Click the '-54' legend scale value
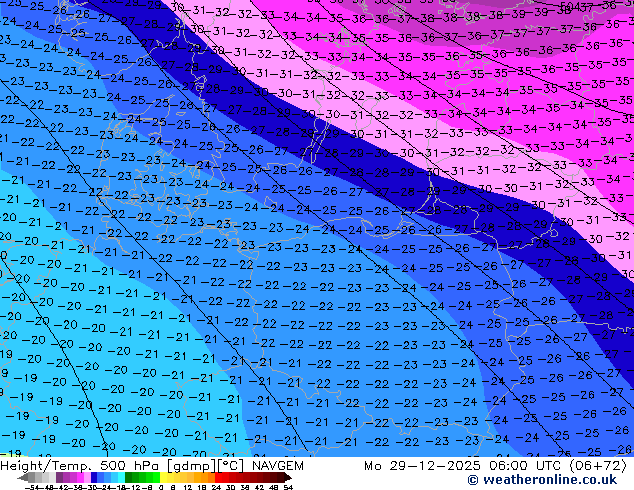This screenshot has height=490, width=634. click(32, 487)
